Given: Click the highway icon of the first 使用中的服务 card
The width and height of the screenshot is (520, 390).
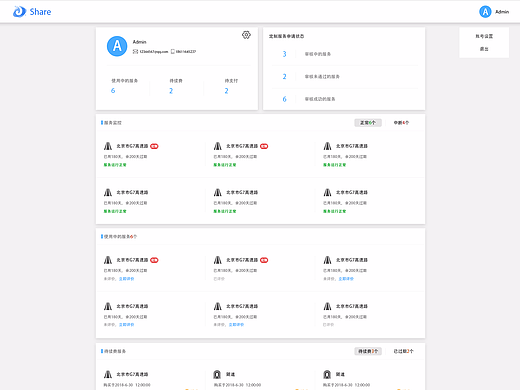Looking at the screenshot, I should (108, 260).
